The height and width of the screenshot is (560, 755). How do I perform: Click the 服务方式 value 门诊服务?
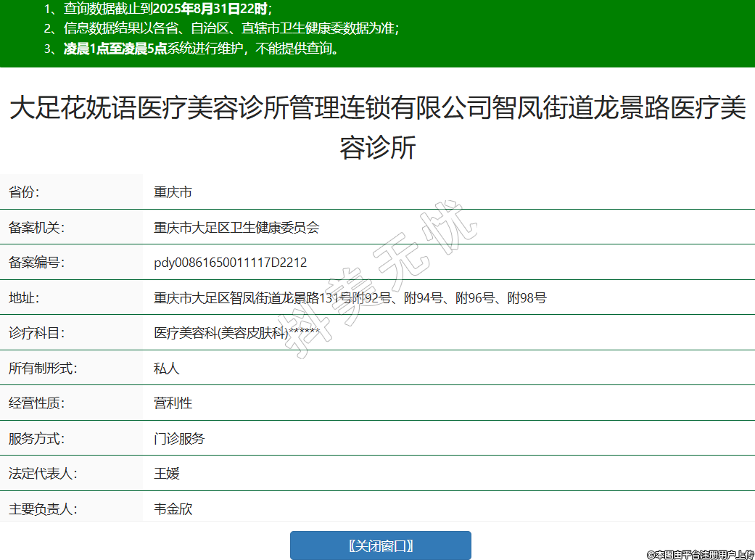179,439
